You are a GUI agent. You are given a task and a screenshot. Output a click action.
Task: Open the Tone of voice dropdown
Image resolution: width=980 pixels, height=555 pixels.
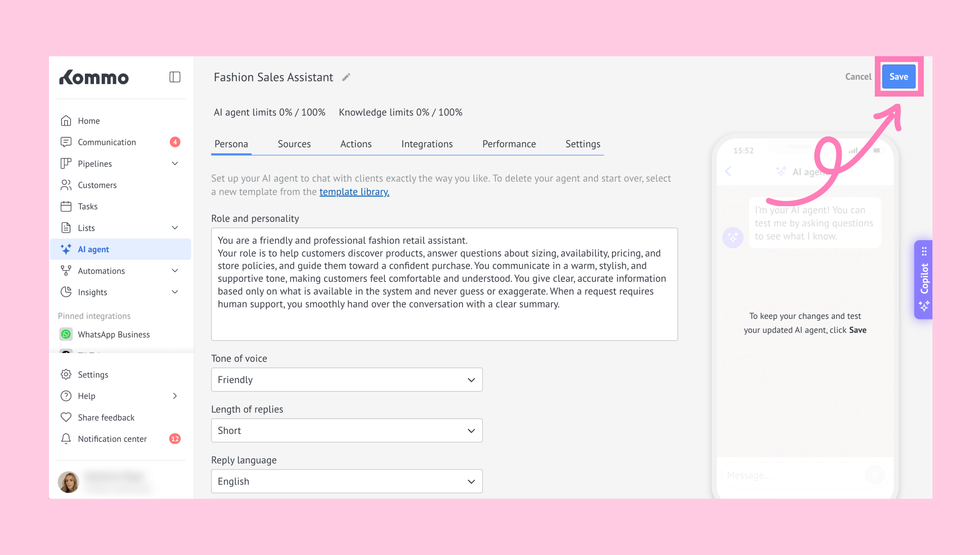[x=346, y=379]
